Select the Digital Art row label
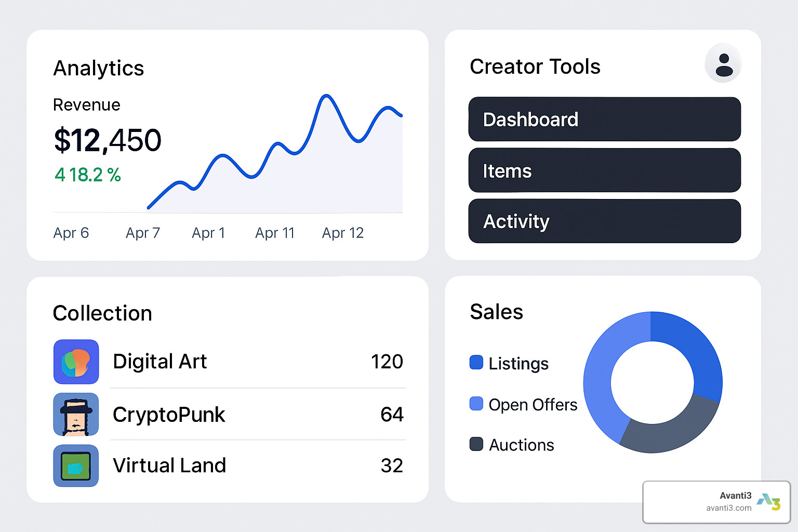 click(x=159, y=362)
